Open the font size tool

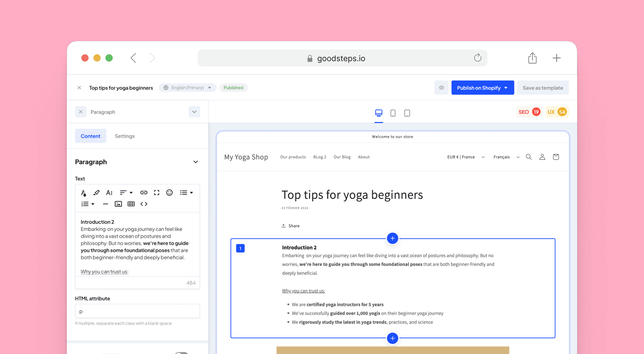pyautogui.click(x=109, y=193)
